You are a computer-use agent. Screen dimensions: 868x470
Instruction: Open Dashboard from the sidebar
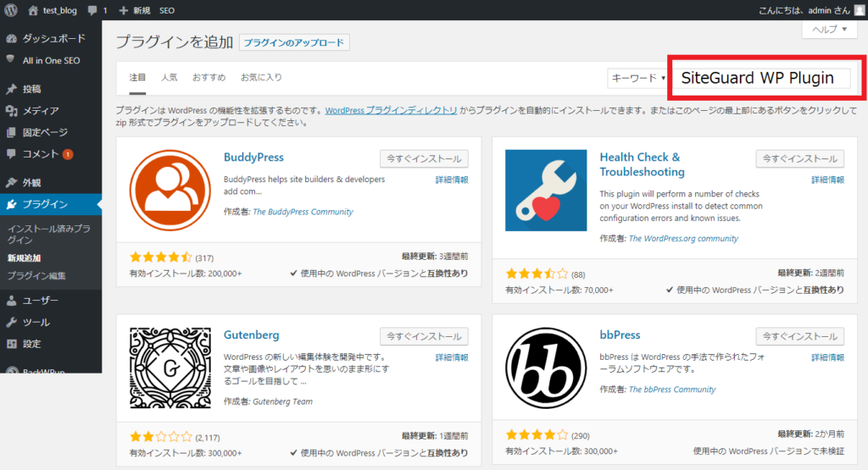pyautogui.click(x=53, y=38)
